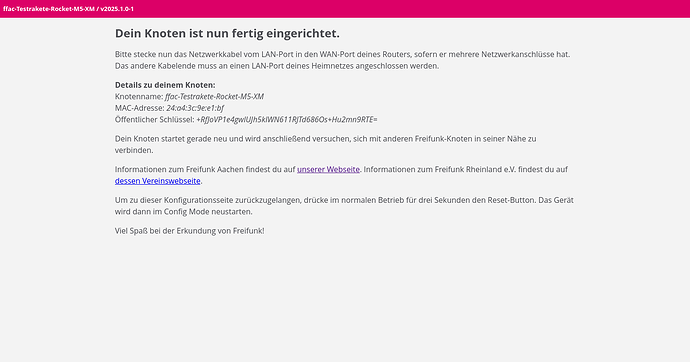Click the paragraph starting 'Dein Knoten startet gerade neu'

326,144
